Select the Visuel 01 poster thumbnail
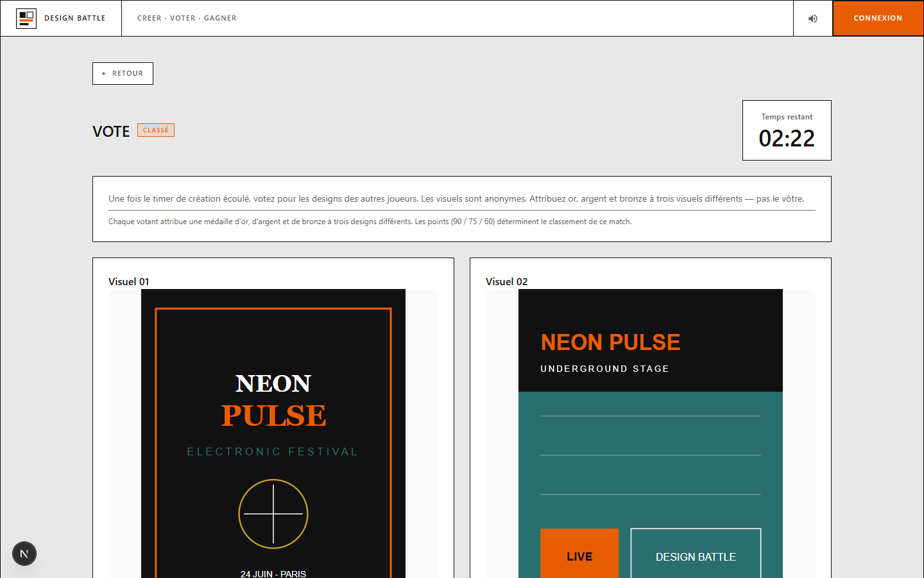 pyautogui.click(x=273, y=433)
